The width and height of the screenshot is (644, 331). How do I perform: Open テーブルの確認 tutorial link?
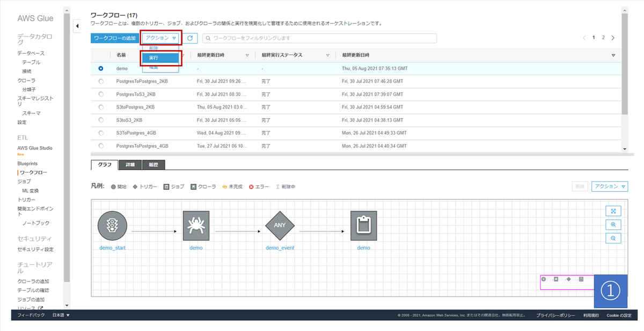33,290
